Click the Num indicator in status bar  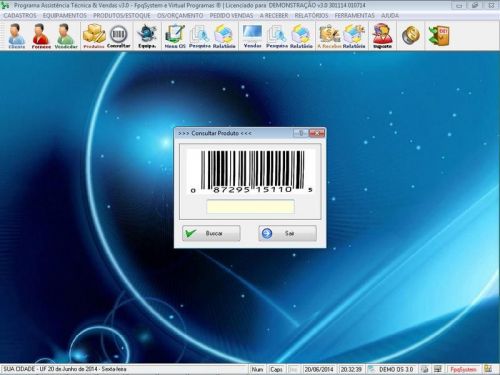(x=257, y=369)
